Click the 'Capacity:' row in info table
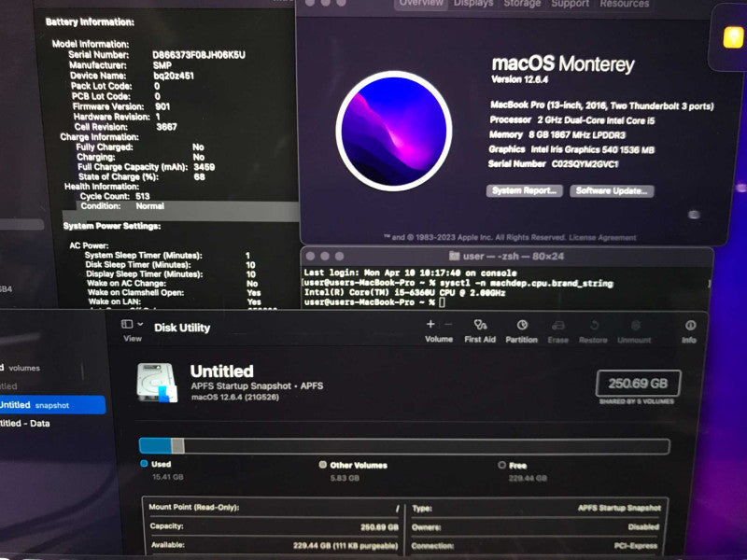This screenshot has height=560, width=747. (x=274, y=526)
